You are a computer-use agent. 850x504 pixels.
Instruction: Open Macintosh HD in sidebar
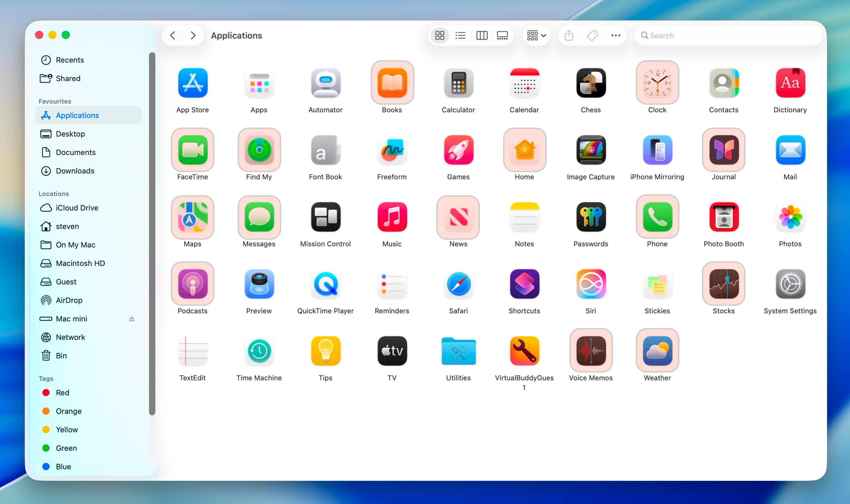click(x=88, y=263)
